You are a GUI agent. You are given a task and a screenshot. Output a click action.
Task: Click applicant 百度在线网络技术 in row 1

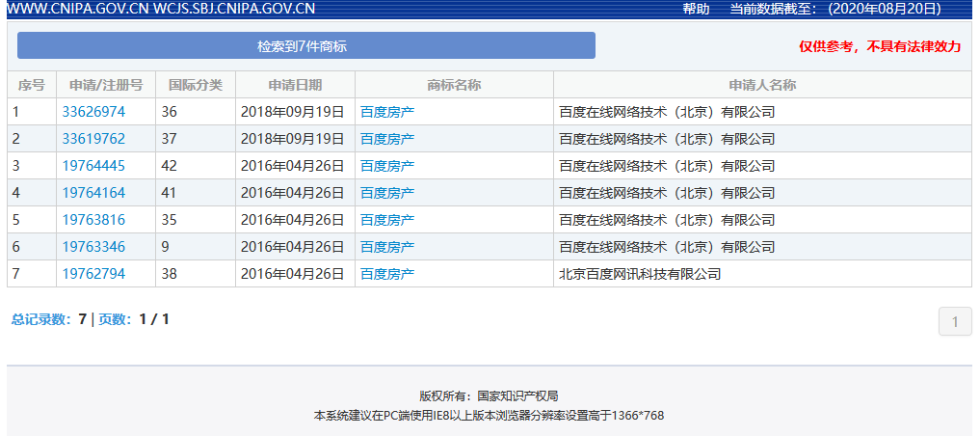click(x=667, y=112)
